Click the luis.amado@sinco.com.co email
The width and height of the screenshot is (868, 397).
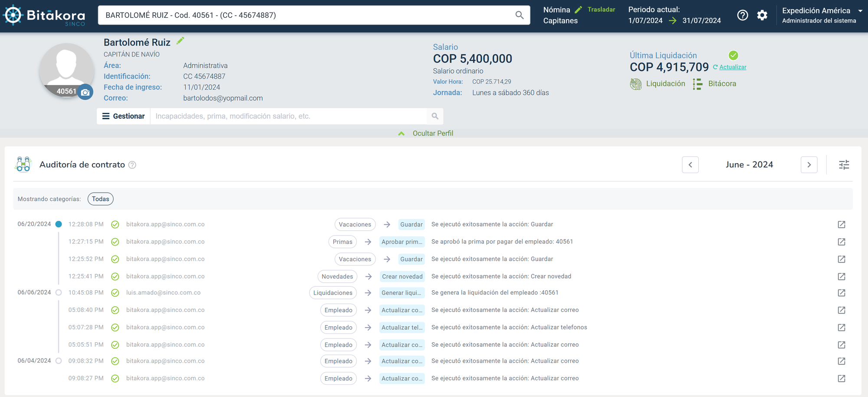(x=163, y=293)
